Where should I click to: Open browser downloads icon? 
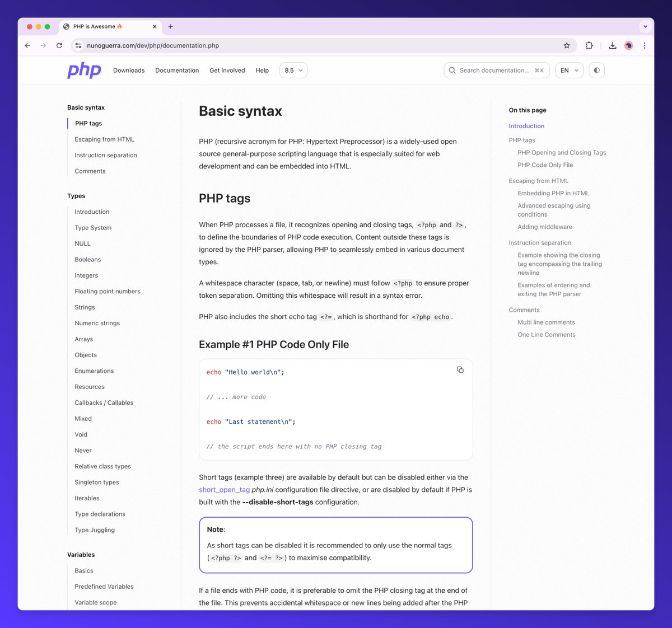click(613, 45)
